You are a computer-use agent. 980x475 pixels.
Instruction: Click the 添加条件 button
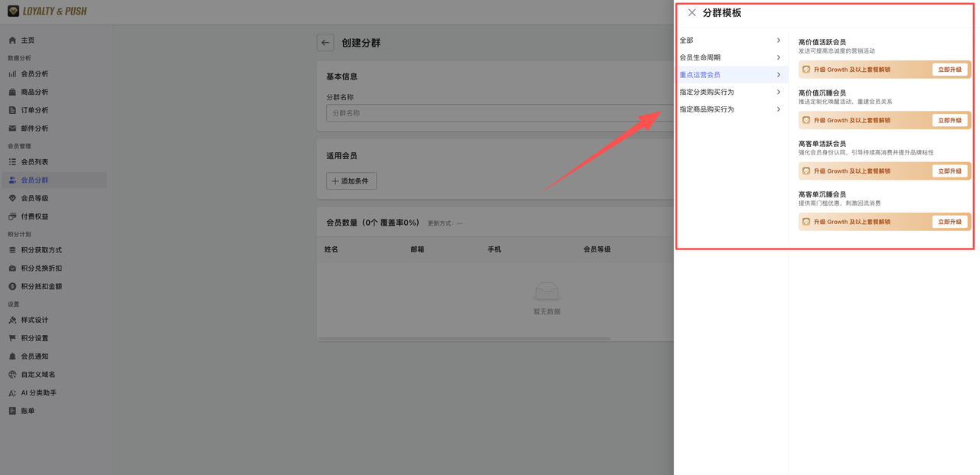pos(351,181)
